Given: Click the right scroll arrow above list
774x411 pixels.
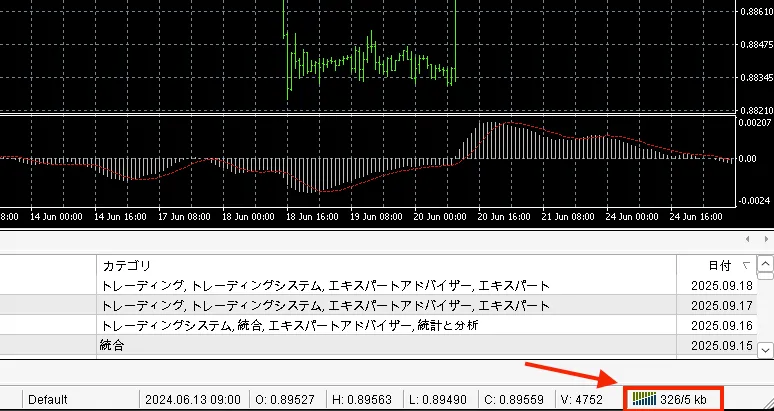Looking at the screenshot, I should click(765, 240).
